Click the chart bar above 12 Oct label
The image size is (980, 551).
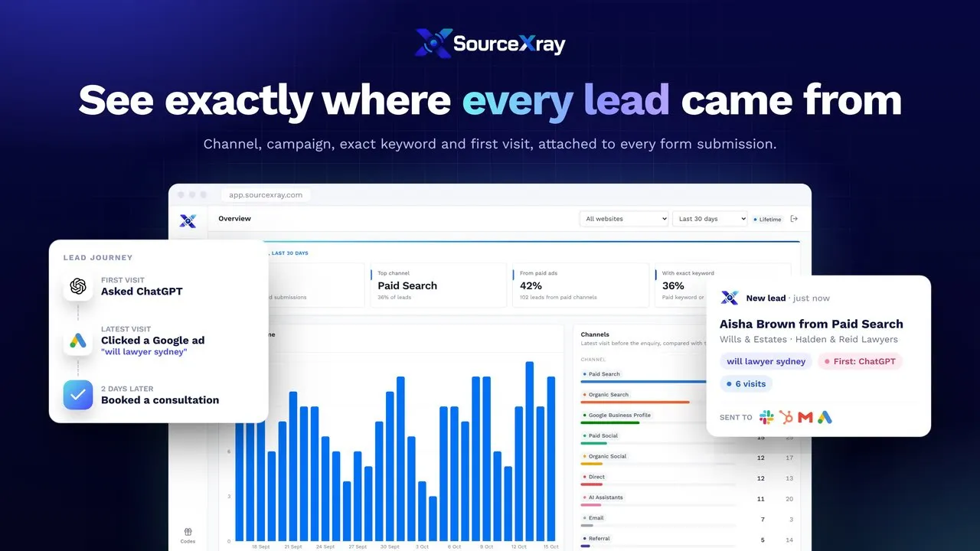(519, 474)
